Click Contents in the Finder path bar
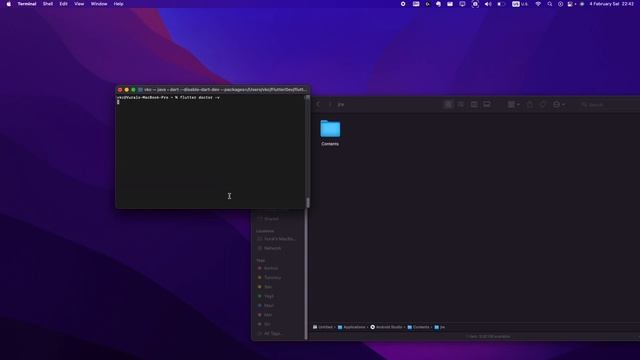This screenshot has width=640, height=360. [x=418, y=327]
